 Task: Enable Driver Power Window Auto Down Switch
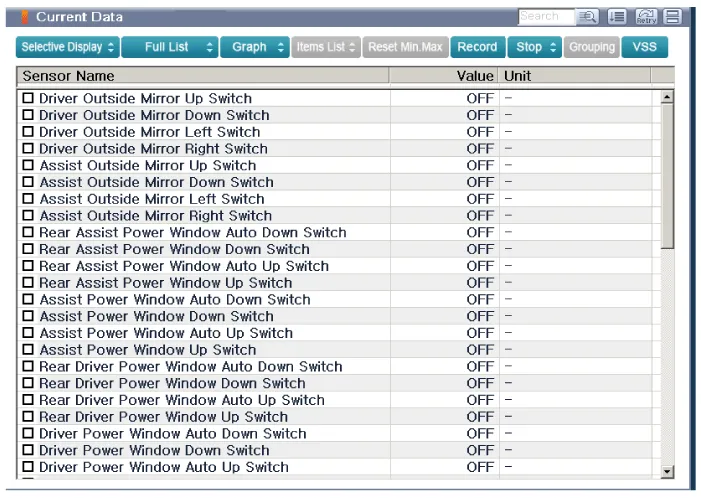coord(29,434)
